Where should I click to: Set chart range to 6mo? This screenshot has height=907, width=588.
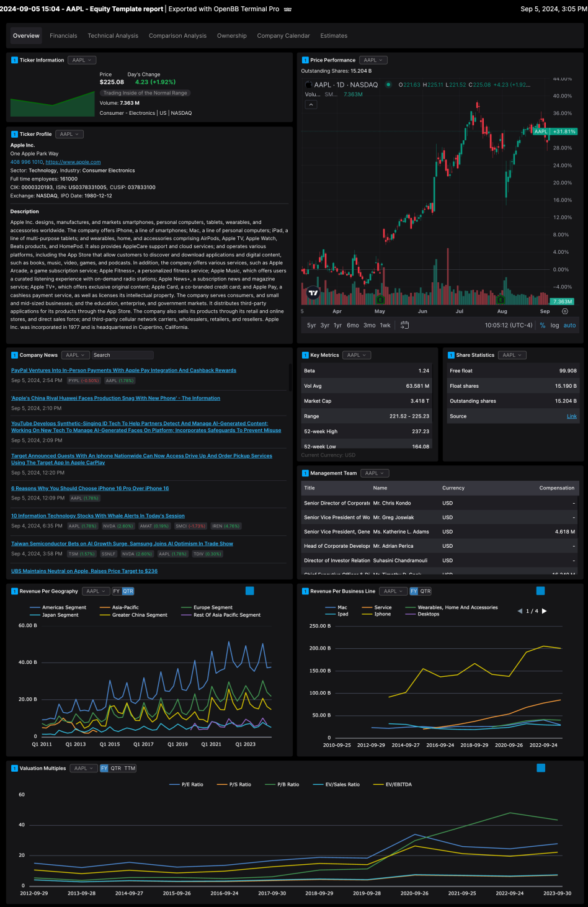click(x=353, y=325)
